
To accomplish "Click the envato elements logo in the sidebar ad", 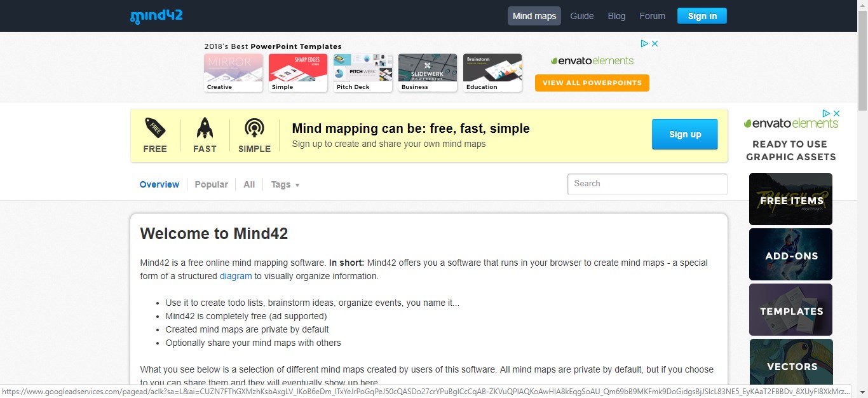I will tap(791, 123).
